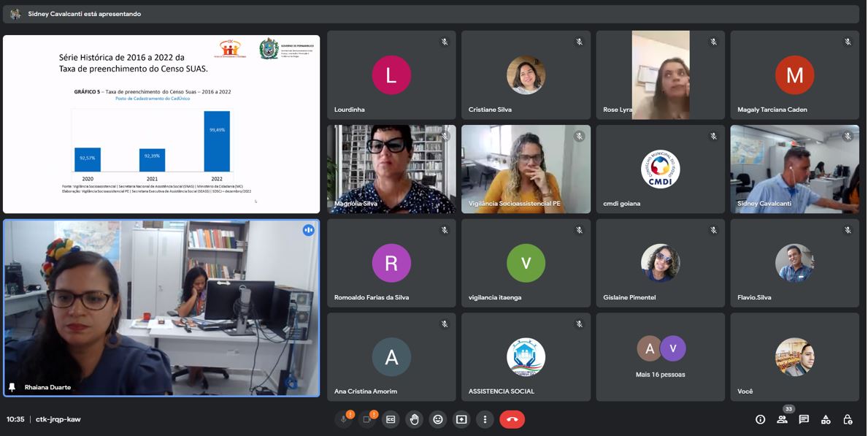This screenshot has height=436, width=868.
Task: Click the meeting code ctk-jrqp-kaw
Action: click(x=59, y=419)
